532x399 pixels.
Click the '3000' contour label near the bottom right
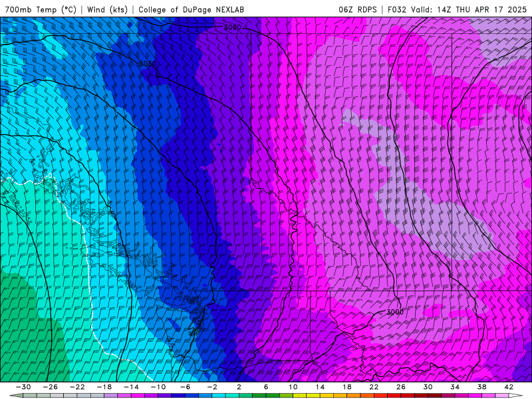click(395, 312)
